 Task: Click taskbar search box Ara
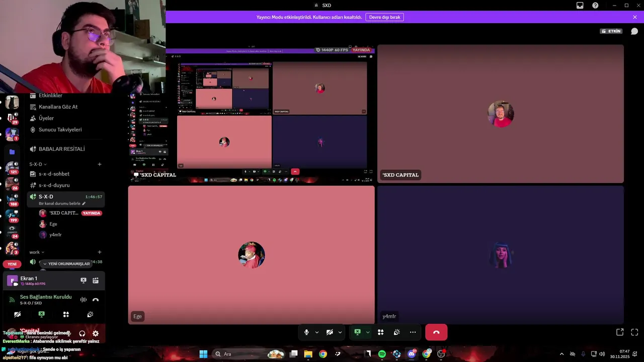tap(250, 354)
